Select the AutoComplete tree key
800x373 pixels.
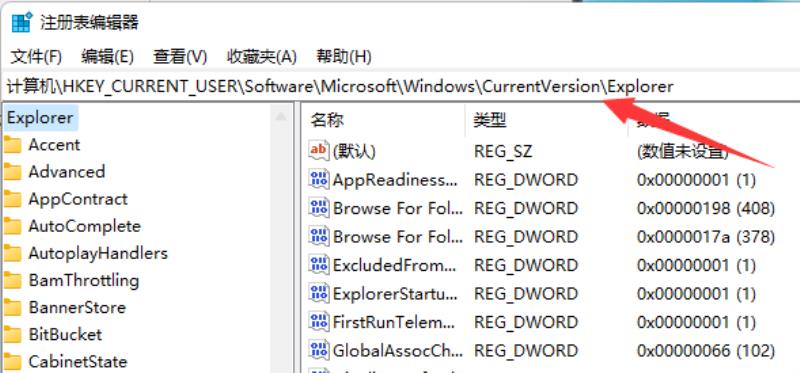[x=85, y=226]
